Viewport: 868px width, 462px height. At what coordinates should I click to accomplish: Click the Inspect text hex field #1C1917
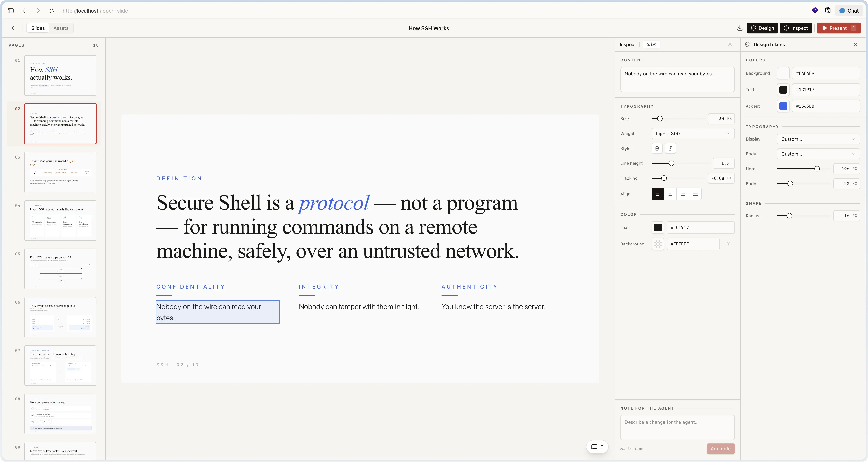(700, 228)
